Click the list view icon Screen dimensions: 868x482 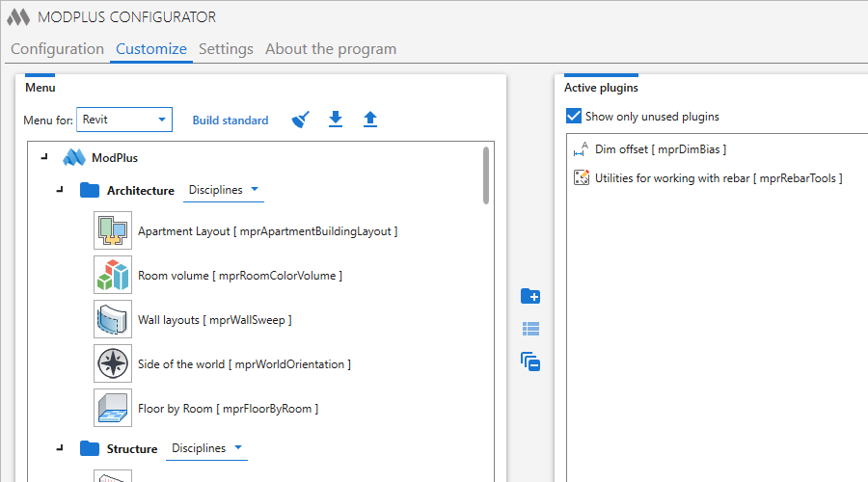click(530, 330)
